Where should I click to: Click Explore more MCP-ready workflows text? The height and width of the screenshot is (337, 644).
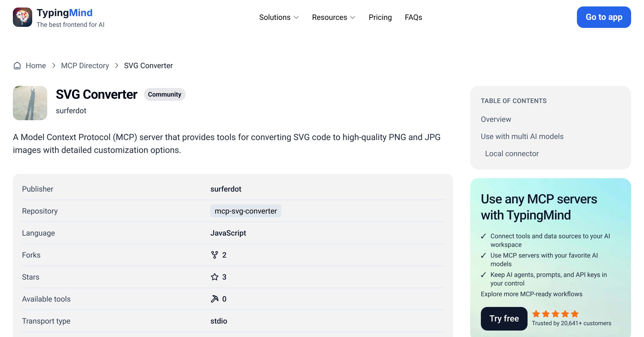click(x=532, y=294)
